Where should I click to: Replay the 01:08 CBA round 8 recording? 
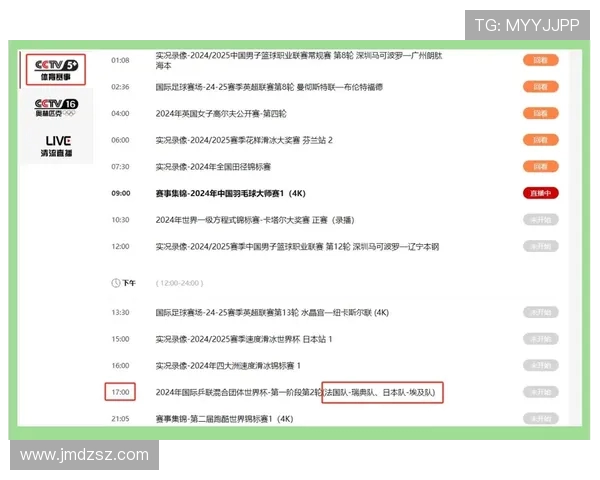(541, 60)
